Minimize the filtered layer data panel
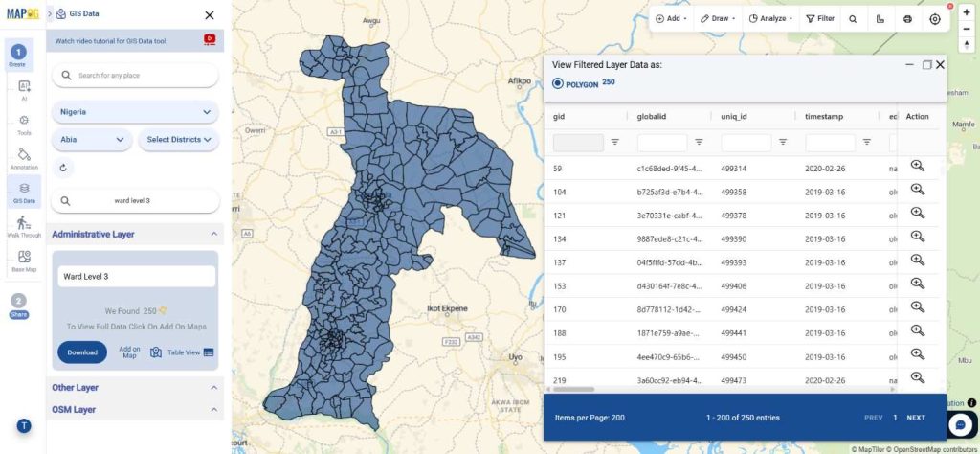The height and width of the screenshot is (454, 980). point(910,64)
